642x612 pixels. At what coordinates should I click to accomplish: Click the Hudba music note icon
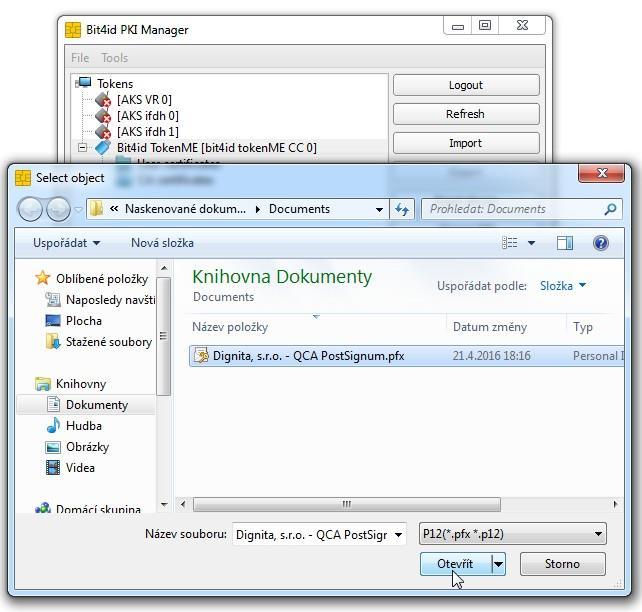pyautogui.click(x=53, y=425)
